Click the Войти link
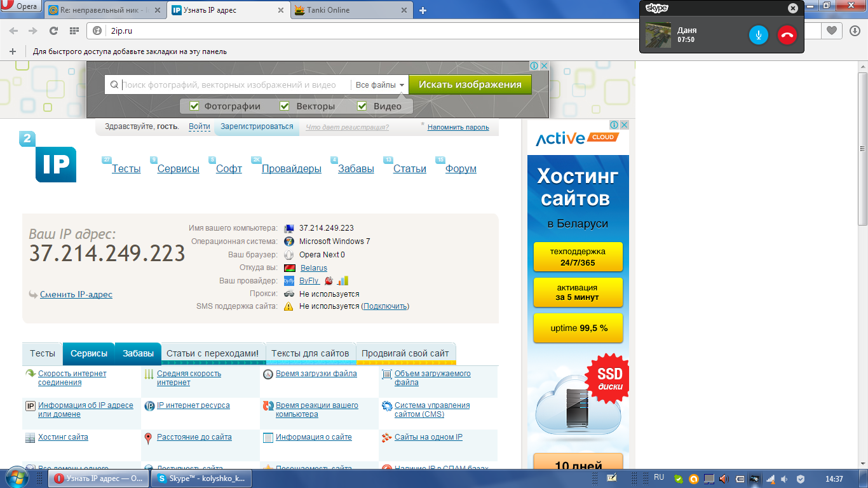Viewport: 868px width, 488px height. coord(200,127)
